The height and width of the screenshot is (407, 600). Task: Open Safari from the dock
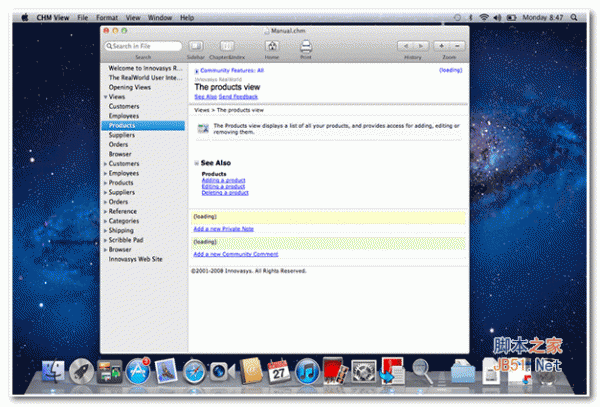tap(194, 372)
